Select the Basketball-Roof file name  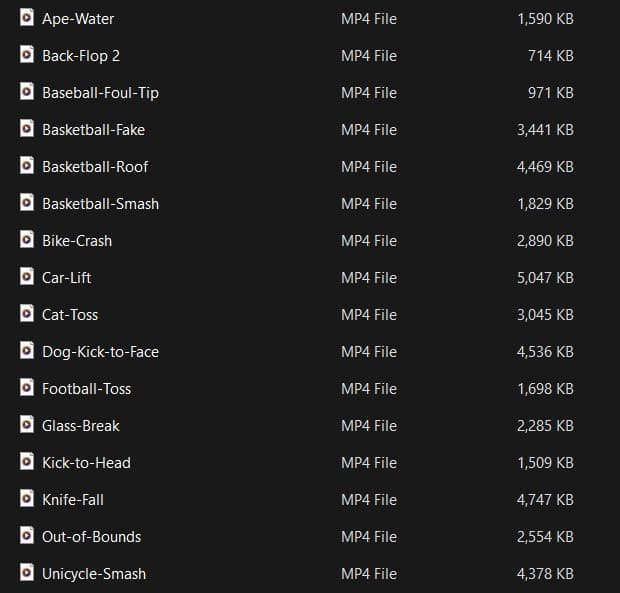(x=95, y=167)
